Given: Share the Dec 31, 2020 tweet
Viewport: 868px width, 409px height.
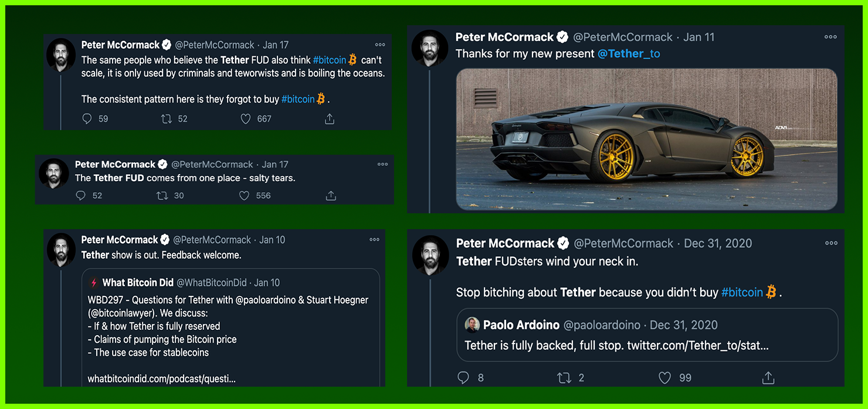Looking at the screenshot, I should 768,378.
